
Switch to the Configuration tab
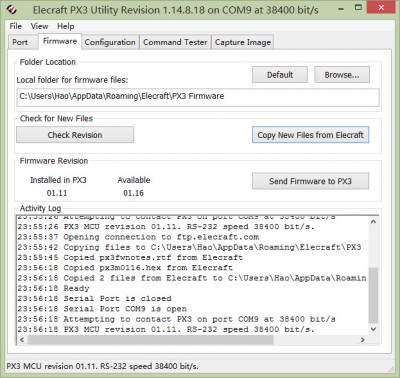click(x=110, y=42)
